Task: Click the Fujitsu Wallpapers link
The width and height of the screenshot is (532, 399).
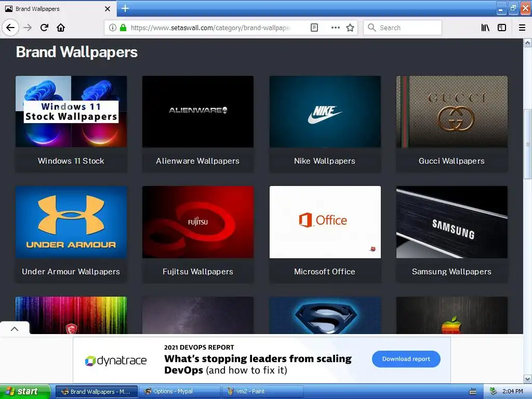Action: pyautogui.click(x=198, y=271)
